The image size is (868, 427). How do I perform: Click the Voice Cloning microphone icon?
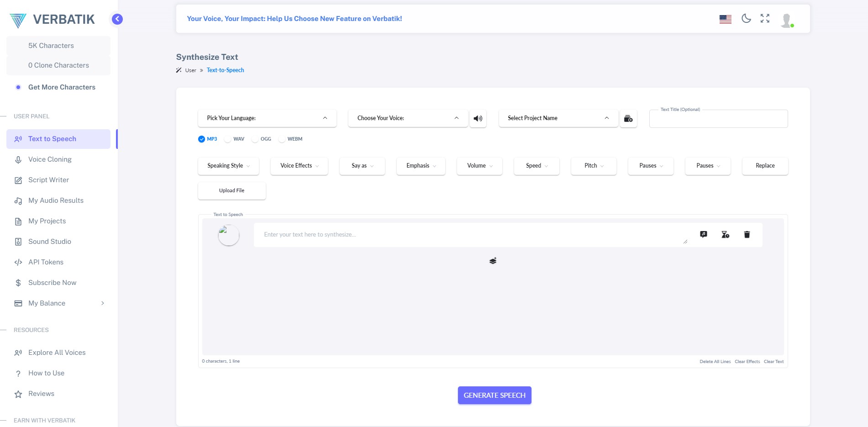18,160
